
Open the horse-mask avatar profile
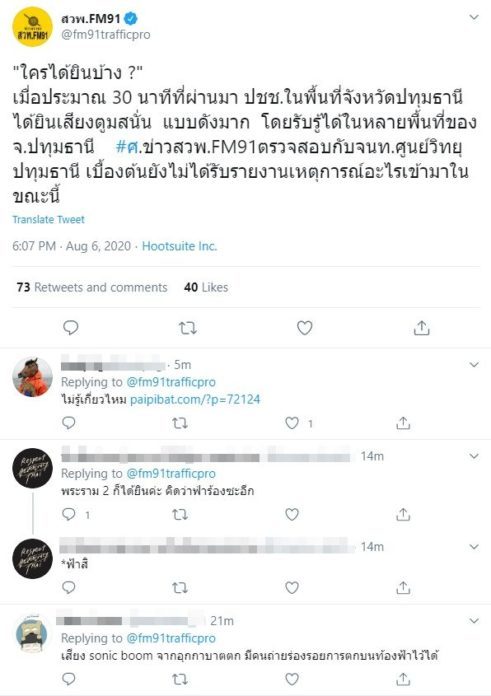click(32, 376)
